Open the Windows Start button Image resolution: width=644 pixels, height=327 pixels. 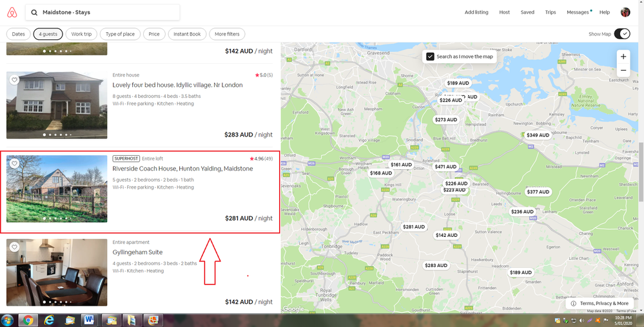[x=7, y=321]
